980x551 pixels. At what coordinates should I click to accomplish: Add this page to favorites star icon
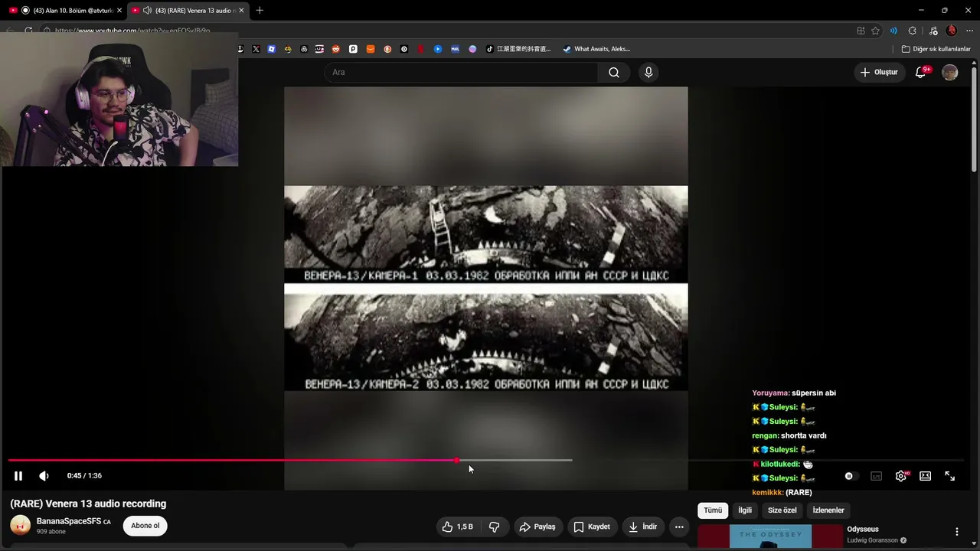876,31
